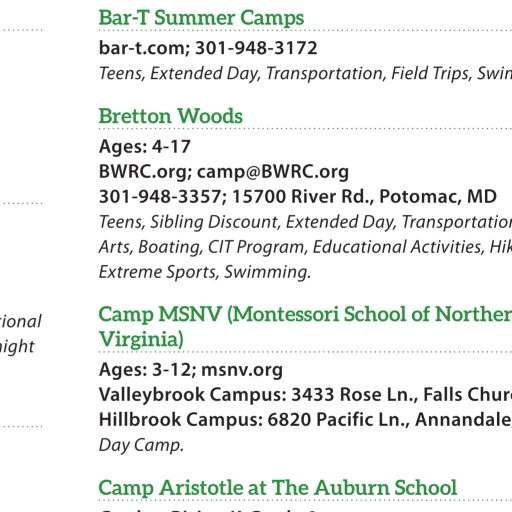
Task: Click the Extreme Sports, Swimming text
Action: pyautogui.click(x=205, y=272)
